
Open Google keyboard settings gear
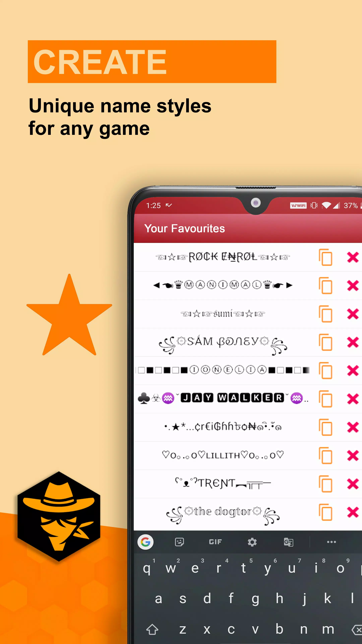click(x=250, y=542)
